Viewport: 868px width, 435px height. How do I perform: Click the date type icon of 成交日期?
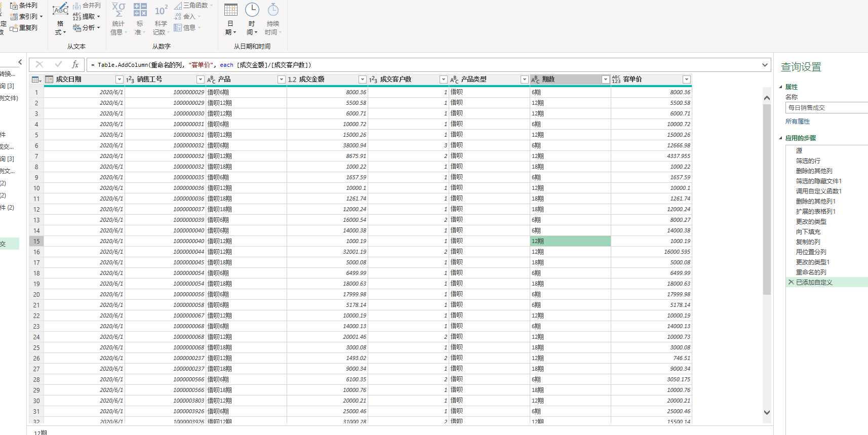point(49,80)
